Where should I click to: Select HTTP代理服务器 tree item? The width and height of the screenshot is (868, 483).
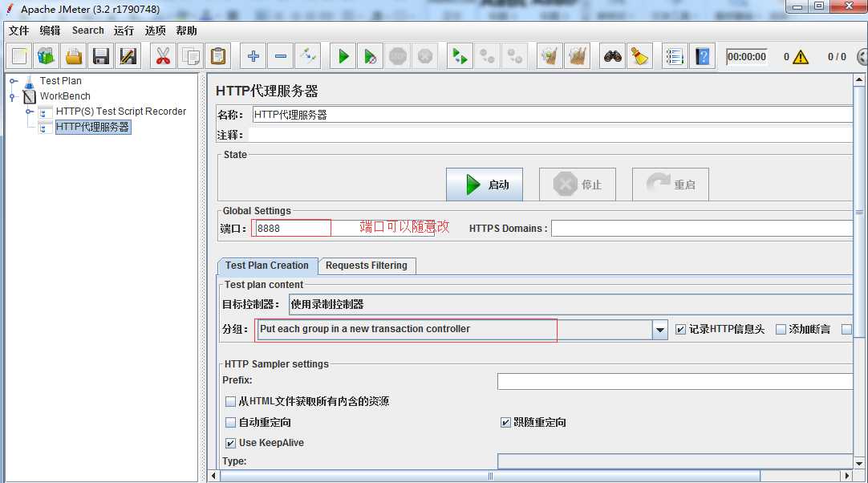(x=93, y=127)
